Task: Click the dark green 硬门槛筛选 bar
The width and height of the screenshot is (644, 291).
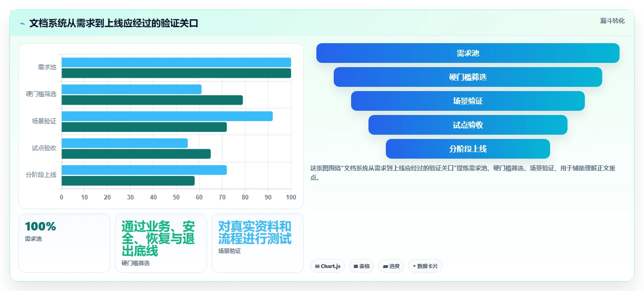Action: click(x=152, y=100)
